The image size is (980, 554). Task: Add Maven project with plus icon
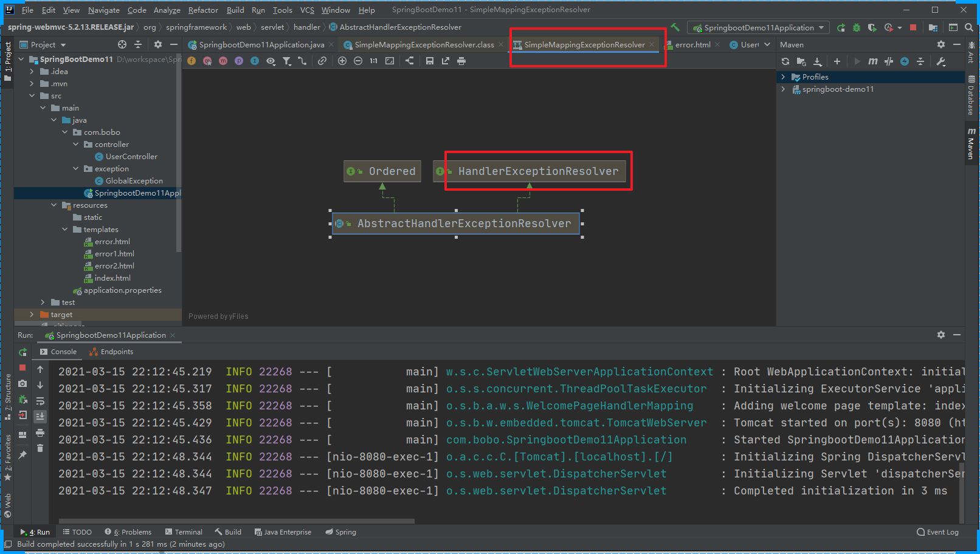point(837,61)
